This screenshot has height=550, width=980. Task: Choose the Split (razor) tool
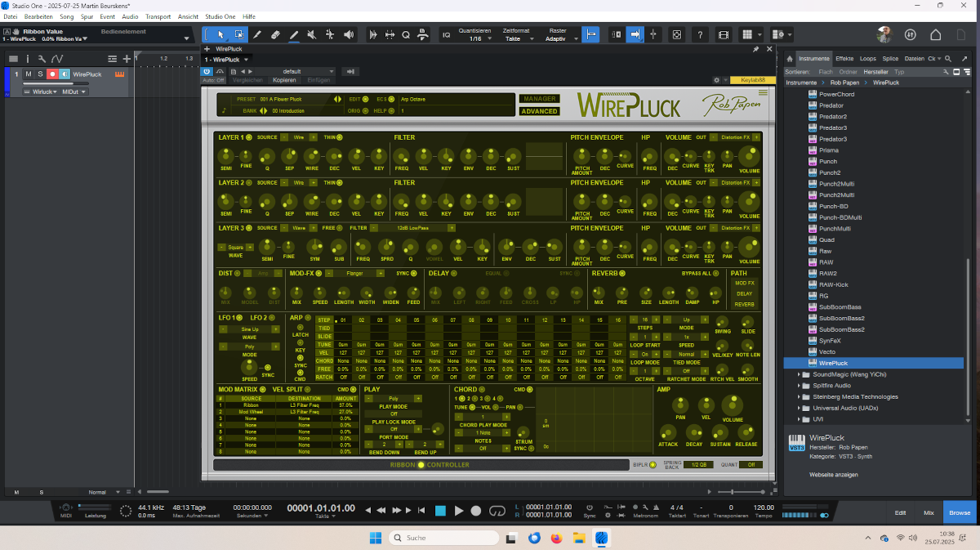click(257, 34)
